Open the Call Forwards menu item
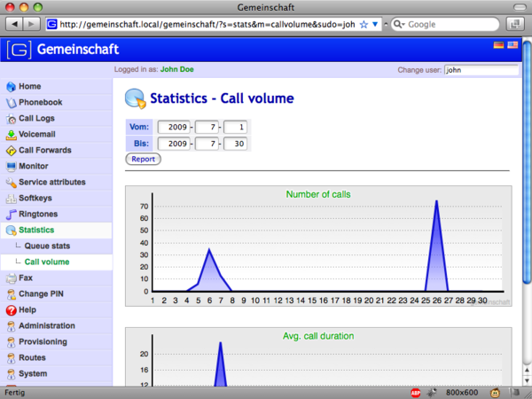This screenshot has width=532, height=399. pyautogui.click(x=45, y=151)
